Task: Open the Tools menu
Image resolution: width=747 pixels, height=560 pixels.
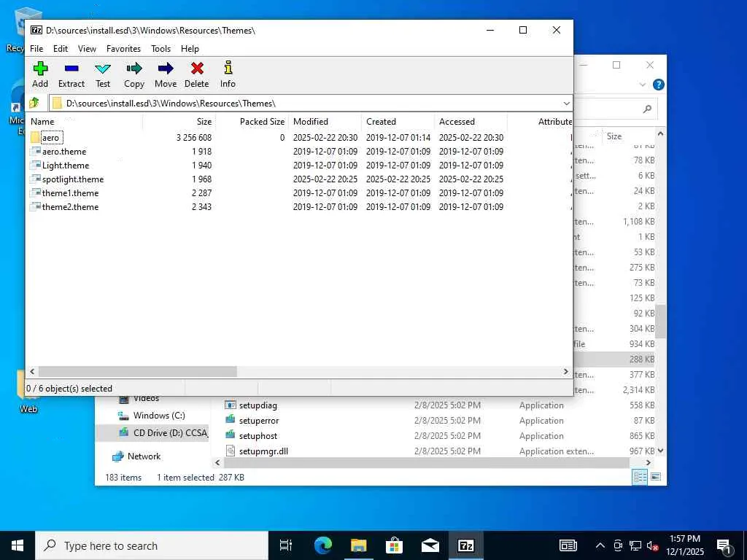Action: click(x=160, y=49)
